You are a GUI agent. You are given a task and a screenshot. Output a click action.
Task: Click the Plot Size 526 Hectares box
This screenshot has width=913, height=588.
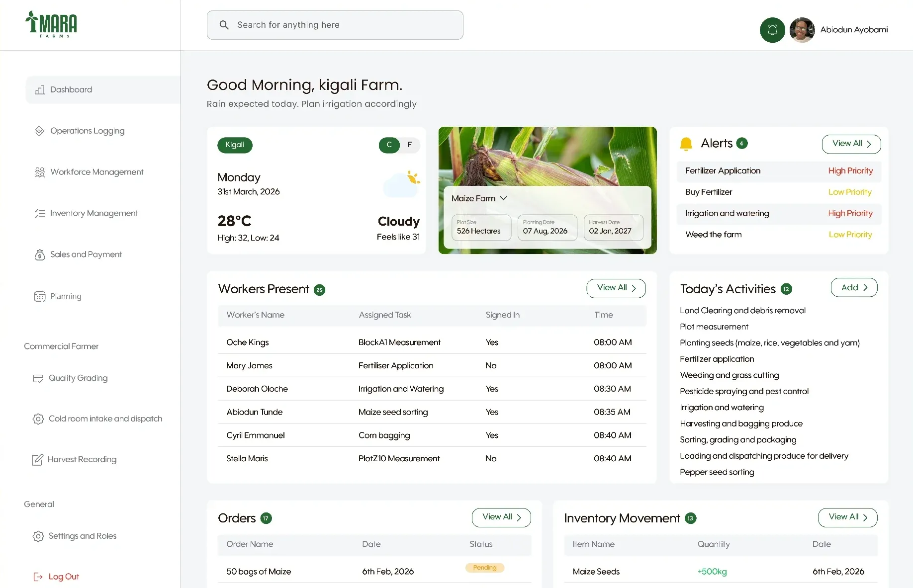[481, 228]
